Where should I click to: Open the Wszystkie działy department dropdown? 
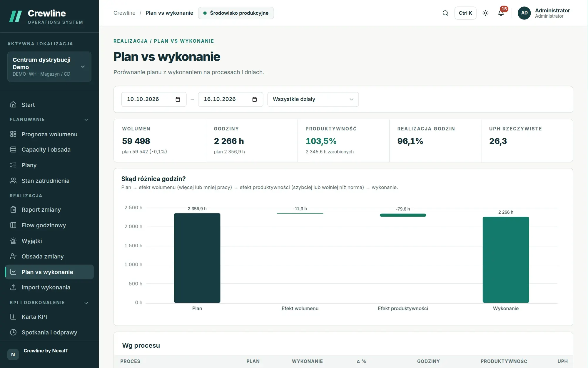tap(313, 100)
